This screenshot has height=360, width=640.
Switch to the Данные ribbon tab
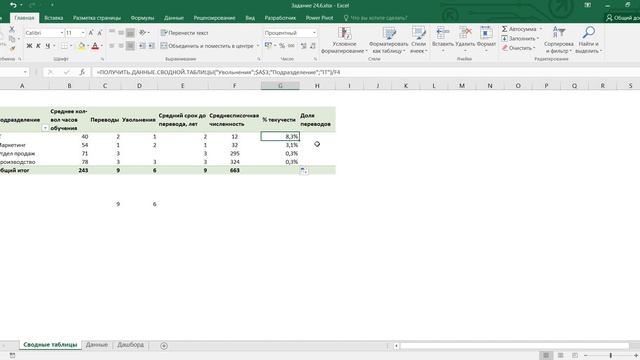[x=173, y=18]
